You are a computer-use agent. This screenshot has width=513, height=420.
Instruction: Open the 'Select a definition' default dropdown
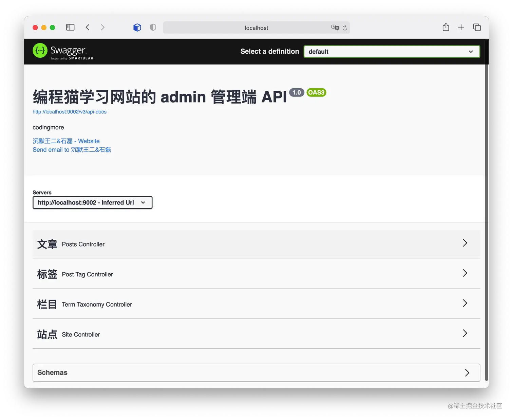click(x=392, y=52)
